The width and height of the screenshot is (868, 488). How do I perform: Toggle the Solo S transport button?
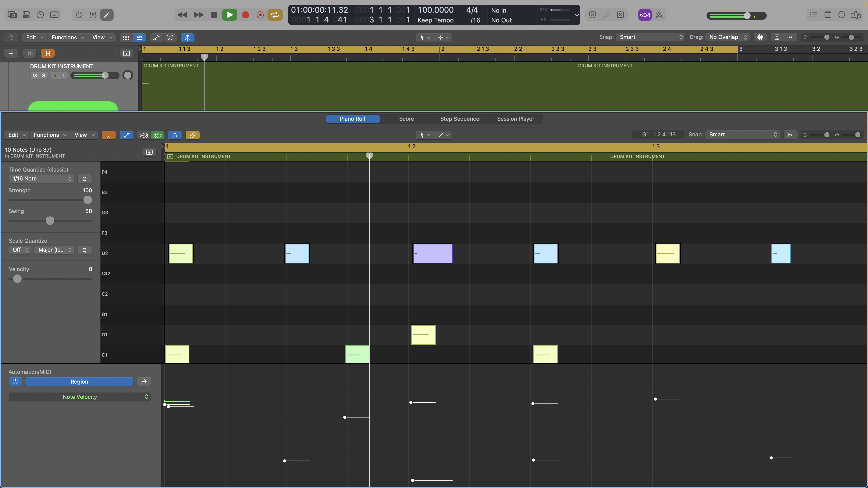tap(620, 15)
